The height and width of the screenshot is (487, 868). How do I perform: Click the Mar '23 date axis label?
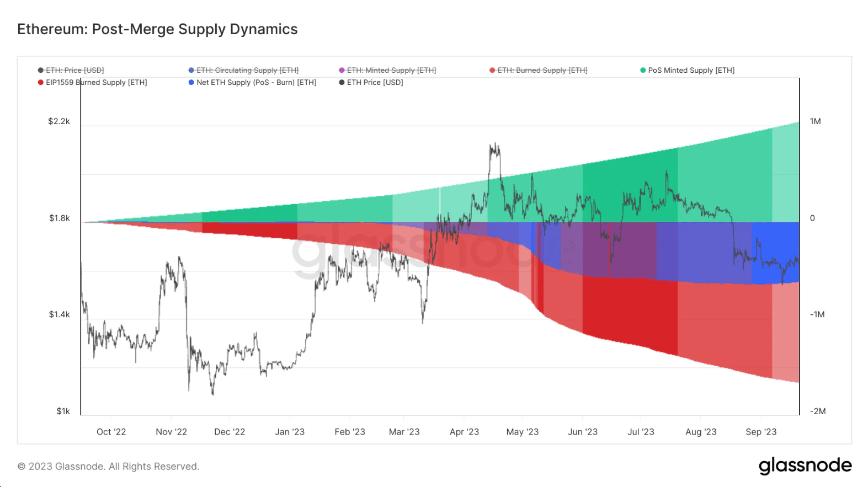(404, 432)
